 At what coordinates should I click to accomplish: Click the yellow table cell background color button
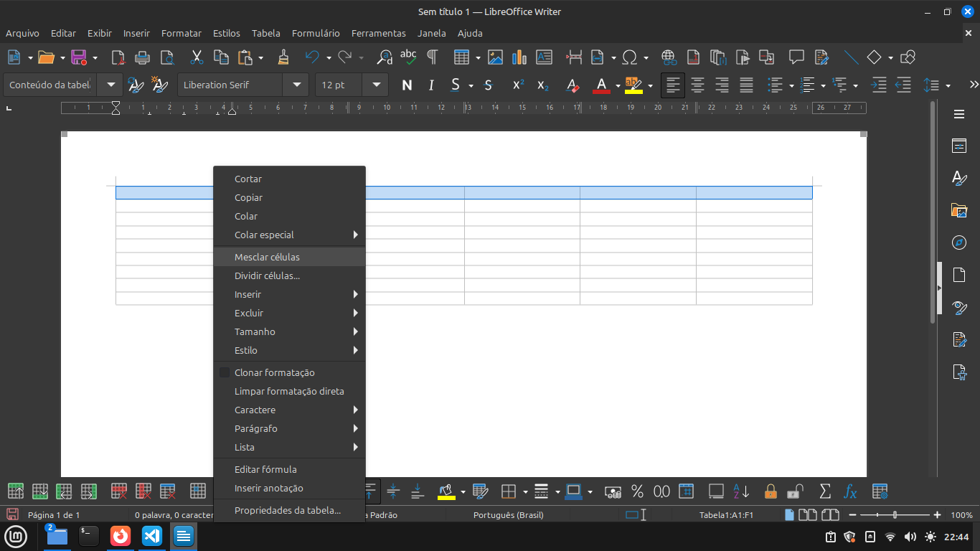(446, 491)
